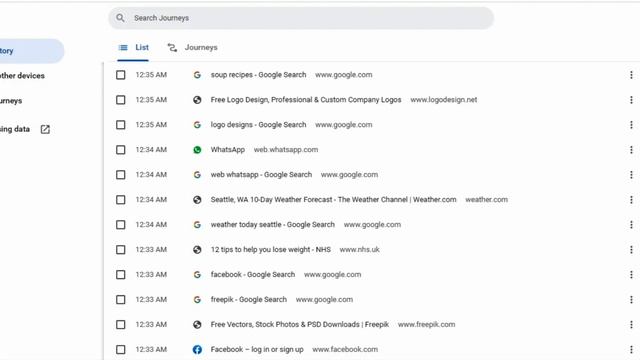Open soup recipes - Google Search link

(x=258, y=75)
